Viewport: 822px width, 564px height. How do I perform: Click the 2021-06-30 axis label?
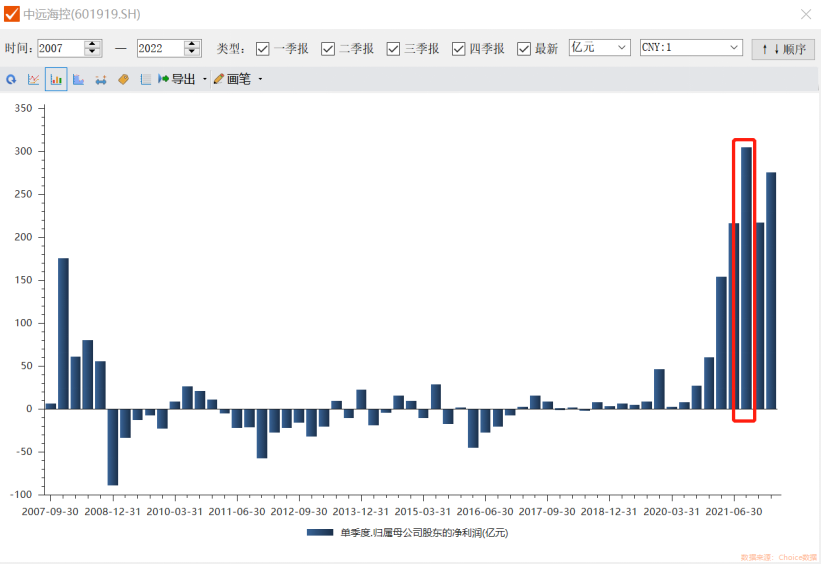[734, 512]
